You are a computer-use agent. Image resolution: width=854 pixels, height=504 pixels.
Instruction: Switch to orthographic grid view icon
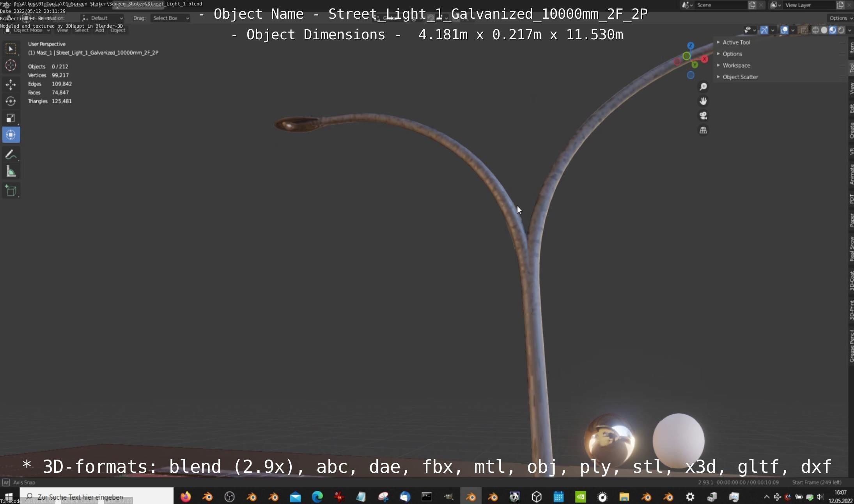(x=703, y=131)
